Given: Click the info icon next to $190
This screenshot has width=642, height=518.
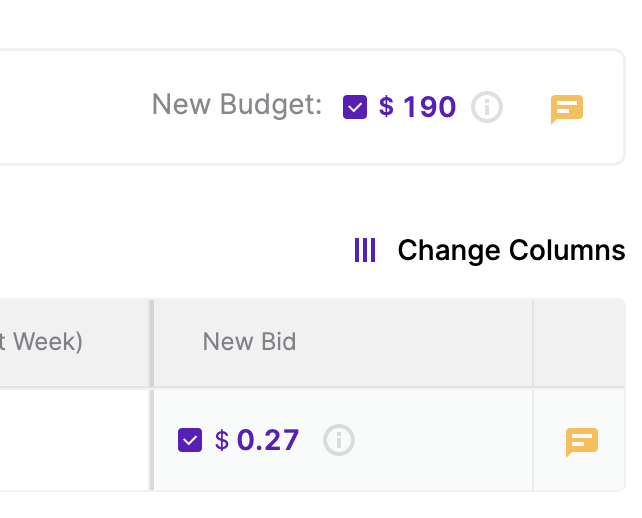Looking at the screenshot, I should [x=487, y=107].
